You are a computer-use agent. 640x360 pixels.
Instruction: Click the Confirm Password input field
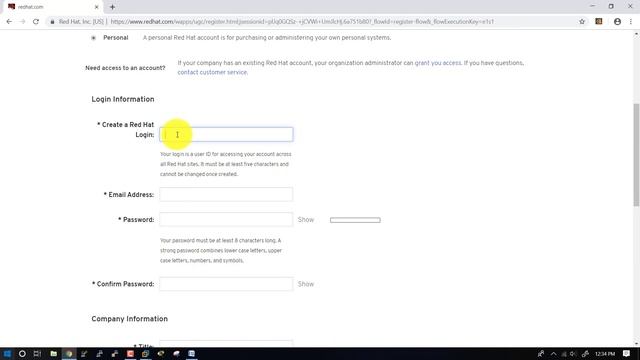[226, 284]
